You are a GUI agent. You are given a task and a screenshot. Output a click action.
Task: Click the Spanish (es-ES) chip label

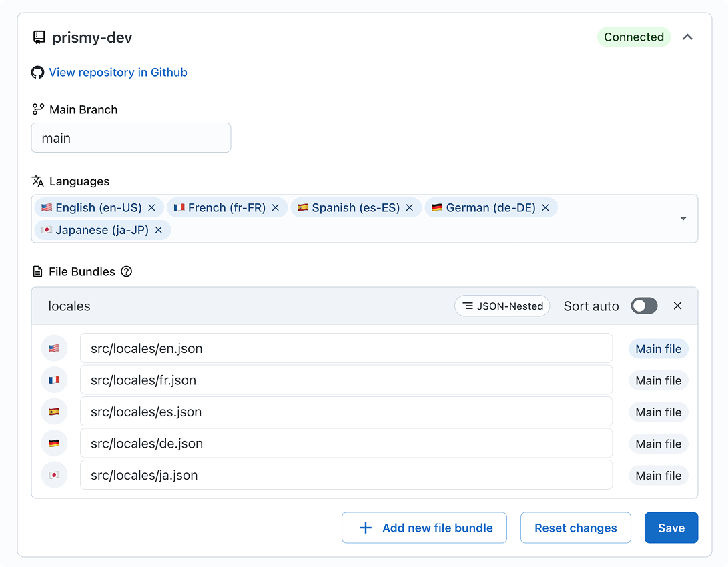coord(356,208)
